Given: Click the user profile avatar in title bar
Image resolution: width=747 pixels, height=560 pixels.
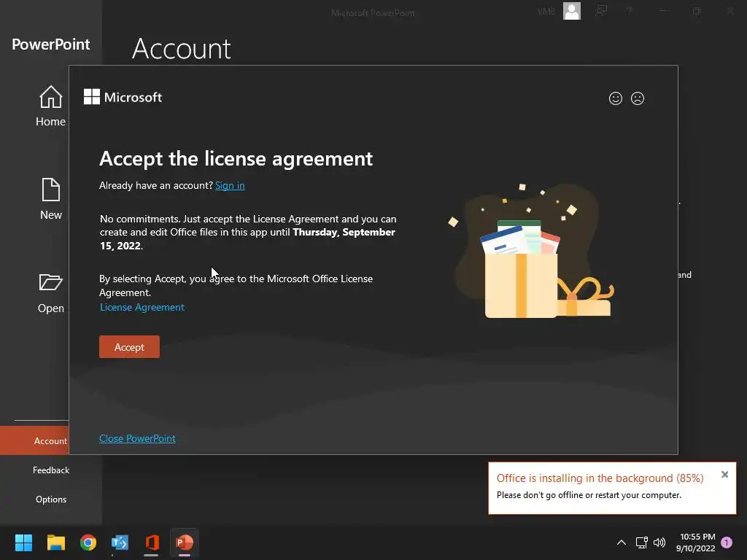Looking at the screenshot, I should pos(572,11).
